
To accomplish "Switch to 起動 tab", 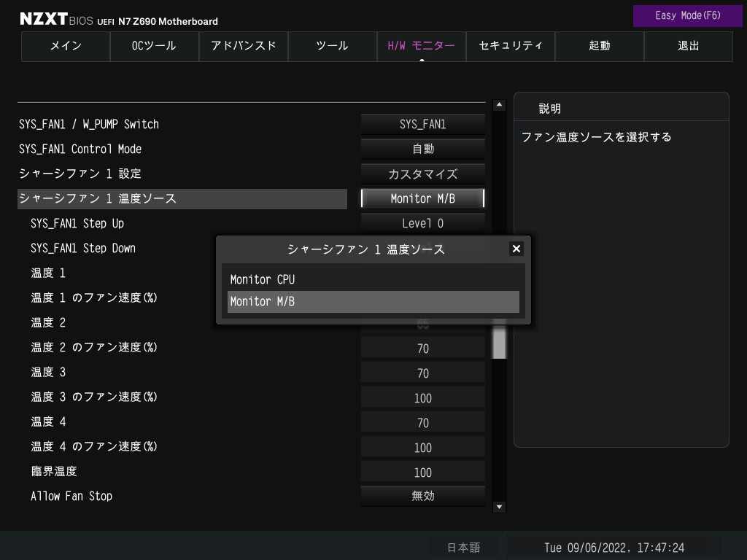I will tap(600, 46).
